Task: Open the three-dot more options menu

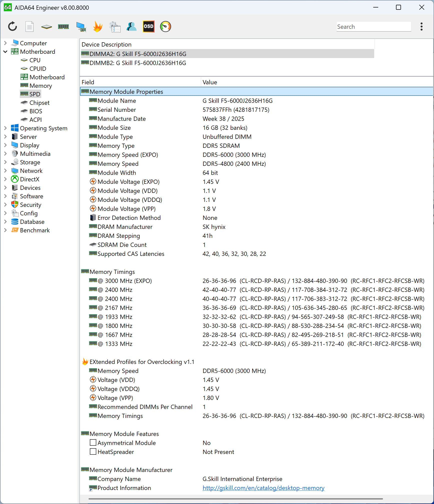Action: pos(421,27)
